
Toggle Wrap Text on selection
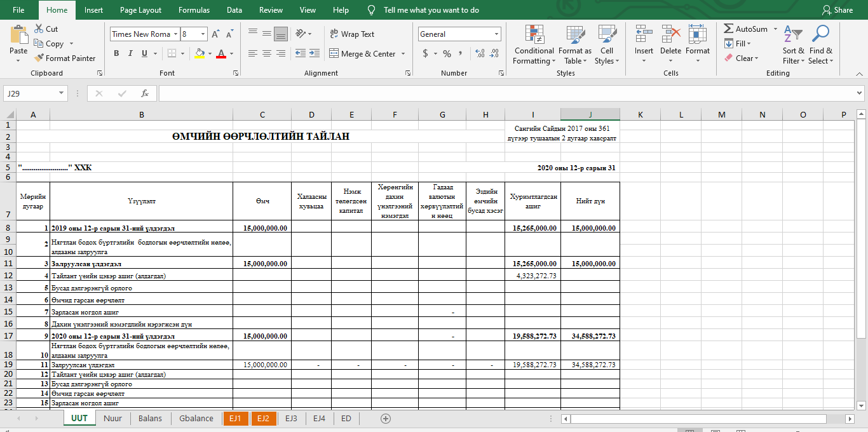[x=351, y=34]
